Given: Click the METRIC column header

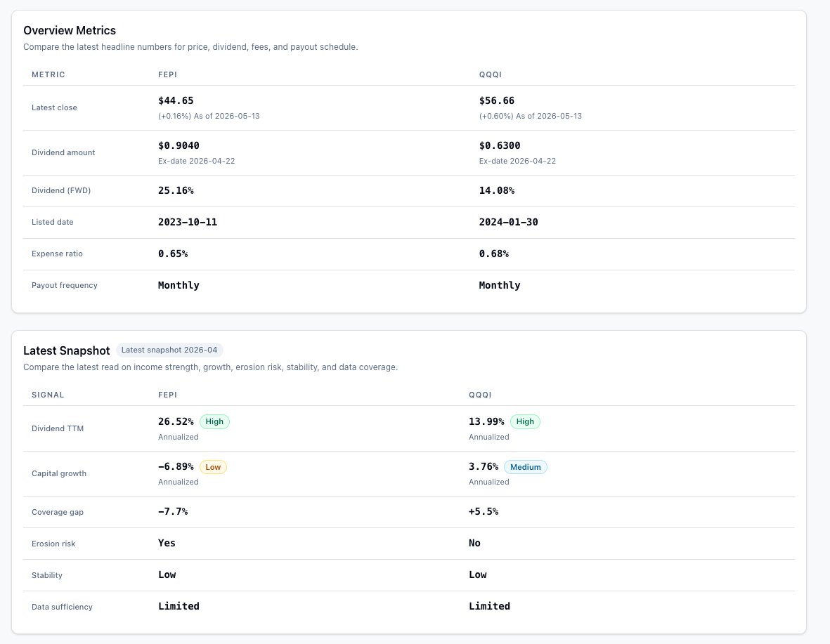Looking at the screenshot, I should click(x=48, y=74).
